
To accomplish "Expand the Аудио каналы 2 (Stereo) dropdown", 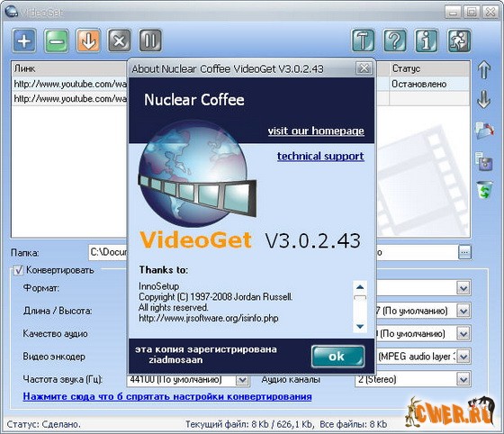I will click(463, 380).
